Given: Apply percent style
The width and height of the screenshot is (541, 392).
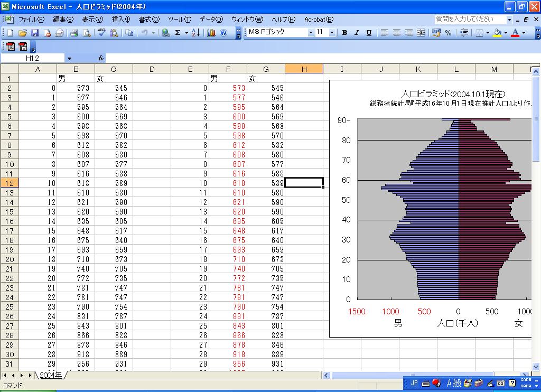Looking at the screenshot, I should 448,33.
